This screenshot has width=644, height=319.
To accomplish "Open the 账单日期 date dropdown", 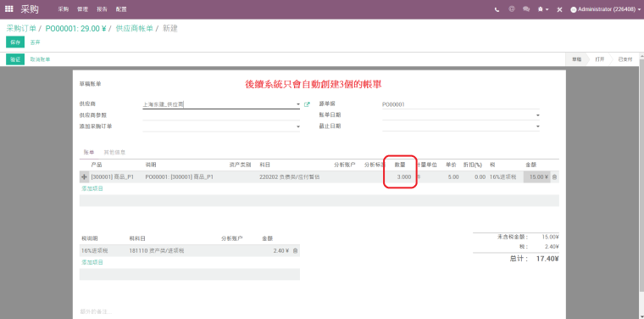I will pos(537,115).
